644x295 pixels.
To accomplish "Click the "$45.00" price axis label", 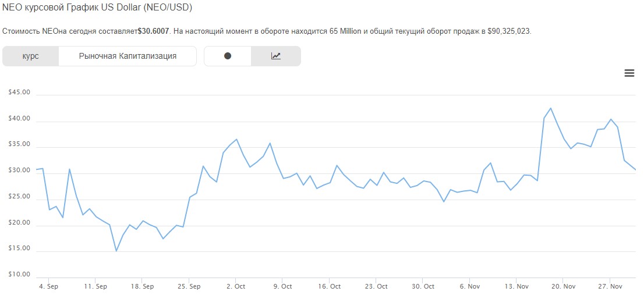I will (x=19, y=93).
